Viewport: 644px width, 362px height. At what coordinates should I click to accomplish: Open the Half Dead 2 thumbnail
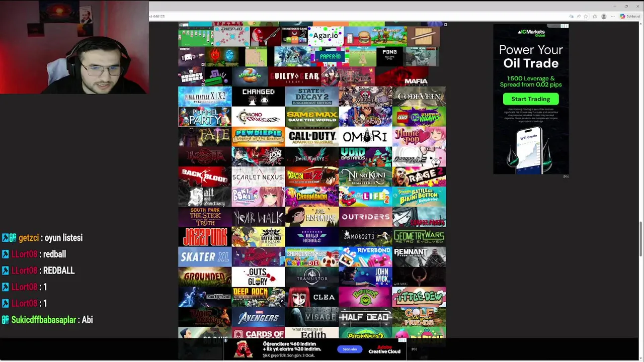(365, 317)
